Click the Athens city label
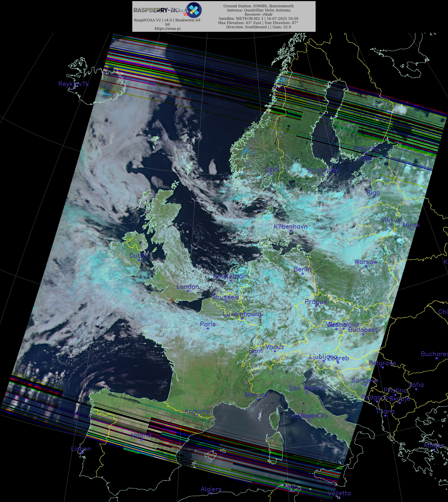448x502 pixels. coord(434,445)
